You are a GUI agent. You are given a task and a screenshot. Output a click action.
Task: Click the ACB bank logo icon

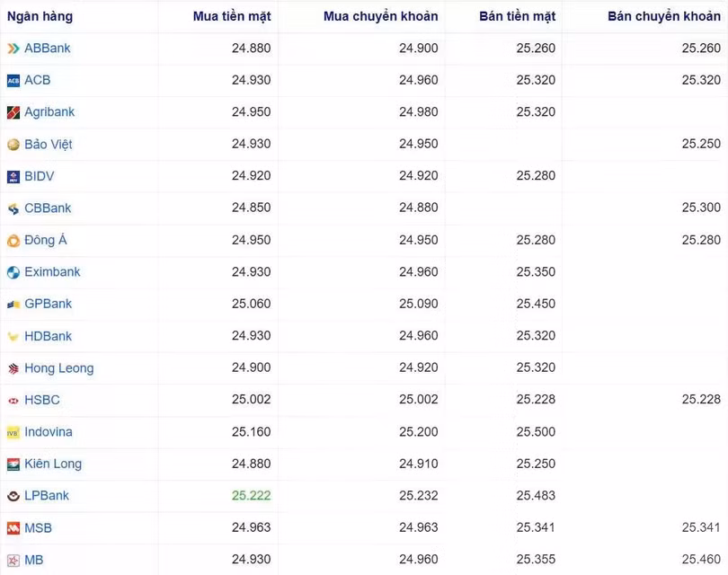(13, 81)
